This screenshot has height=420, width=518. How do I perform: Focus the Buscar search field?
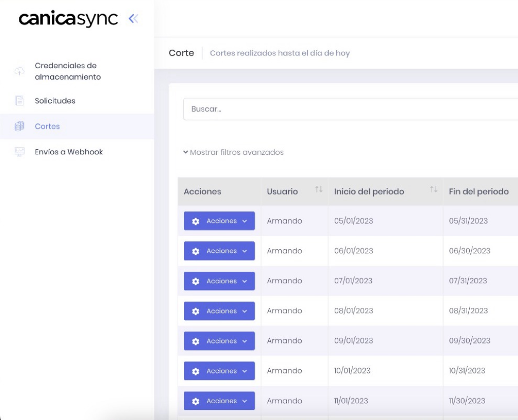pyautogui.click(x=350, y=109)
